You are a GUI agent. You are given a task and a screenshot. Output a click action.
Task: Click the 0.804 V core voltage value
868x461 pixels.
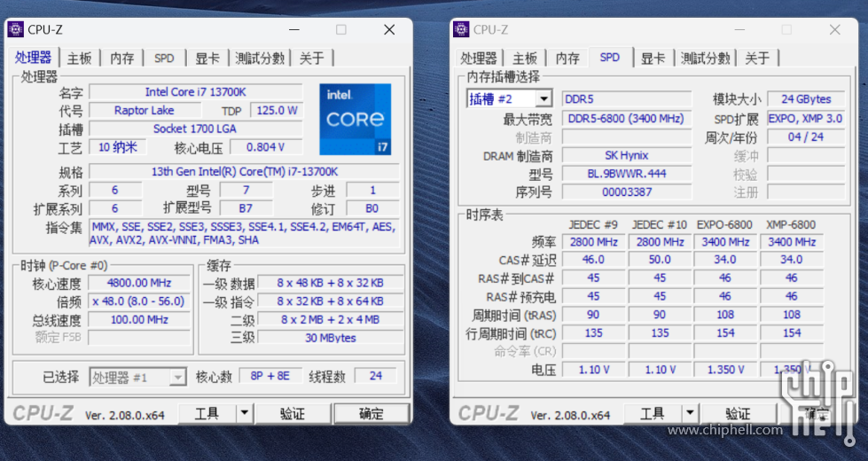pos(266,146)
